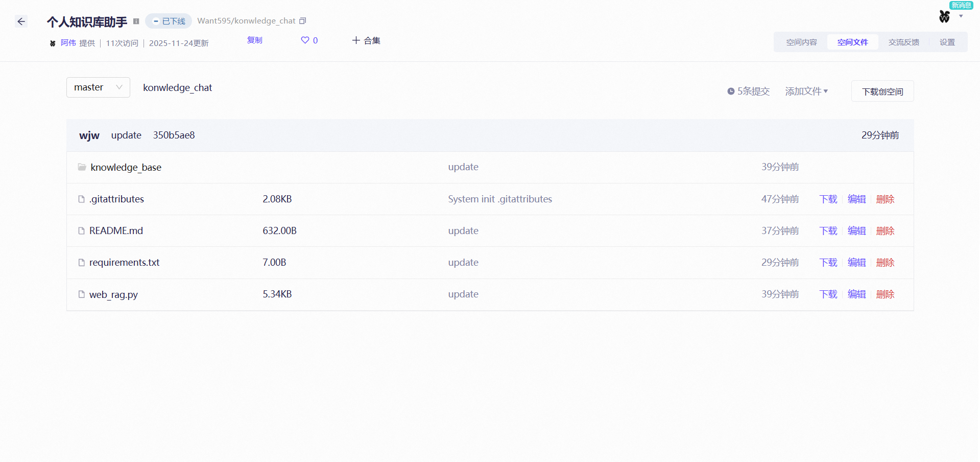Delete the .gitattributes file
Screen dimensions: 980x462
coord(885,199)
